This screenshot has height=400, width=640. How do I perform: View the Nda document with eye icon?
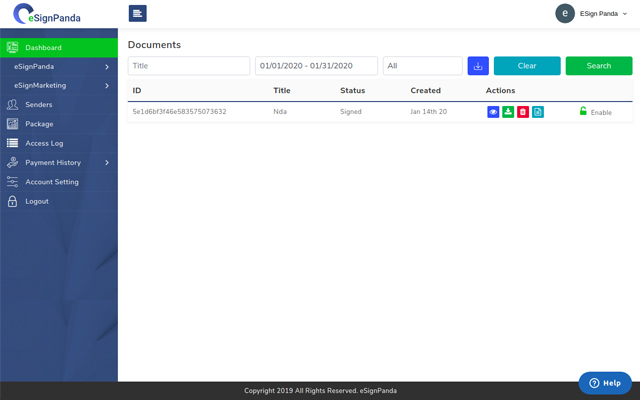pyautogui.click(x=493, y=112)
